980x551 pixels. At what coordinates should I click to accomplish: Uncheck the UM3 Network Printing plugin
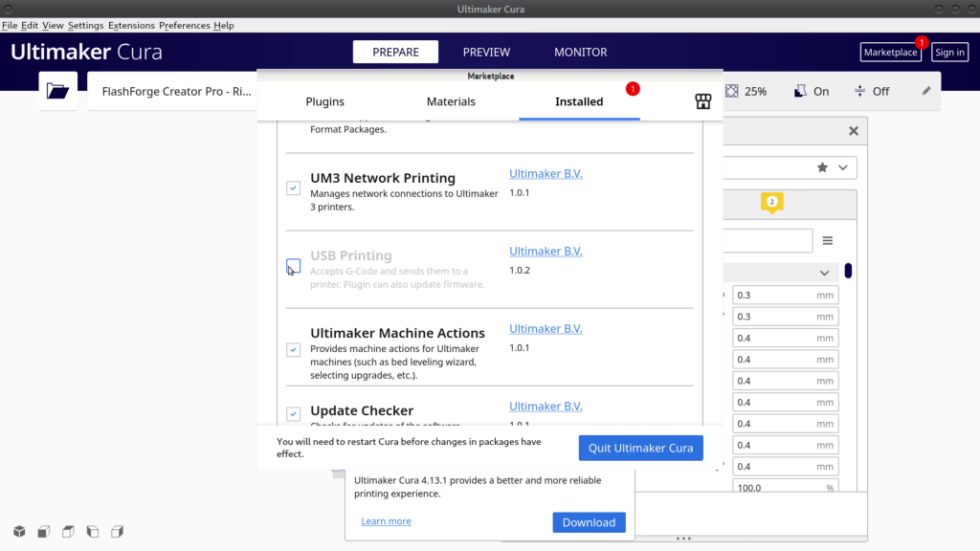[x=293, y=188]
